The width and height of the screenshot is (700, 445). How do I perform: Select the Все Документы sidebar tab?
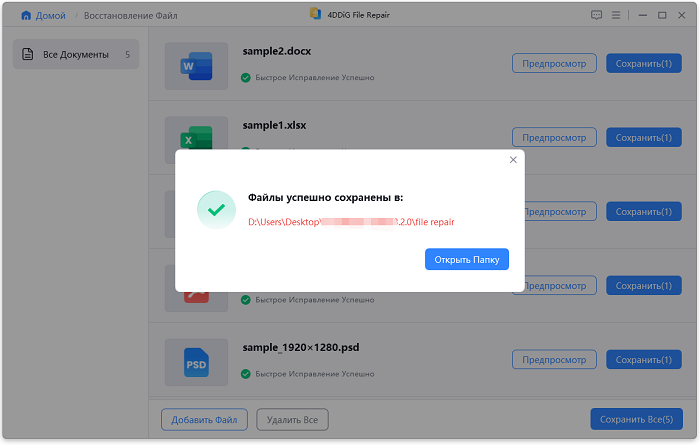(76, 54)
